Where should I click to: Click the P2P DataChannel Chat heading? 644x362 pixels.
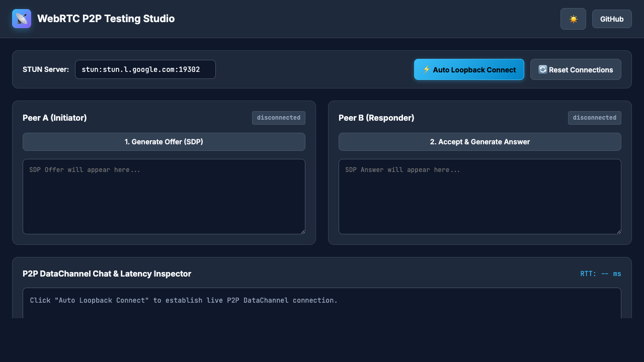[x=107, y=274]
